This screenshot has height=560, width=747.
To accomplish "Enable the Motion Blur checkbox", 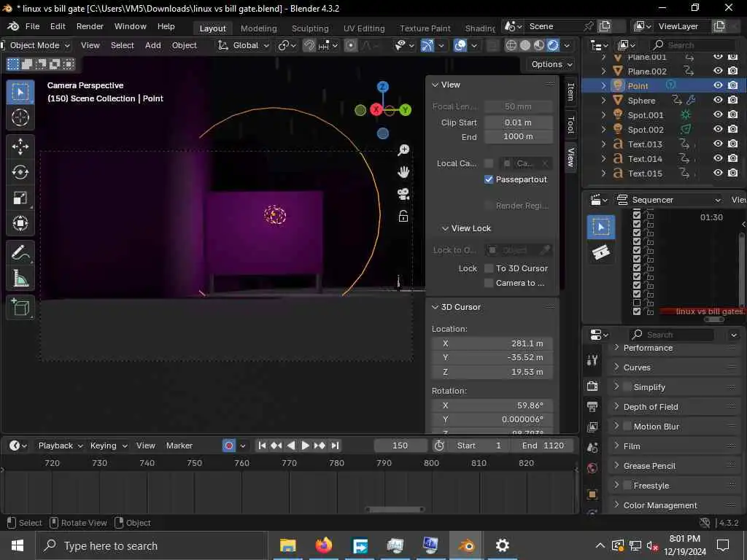I will [x=627, y=426].
